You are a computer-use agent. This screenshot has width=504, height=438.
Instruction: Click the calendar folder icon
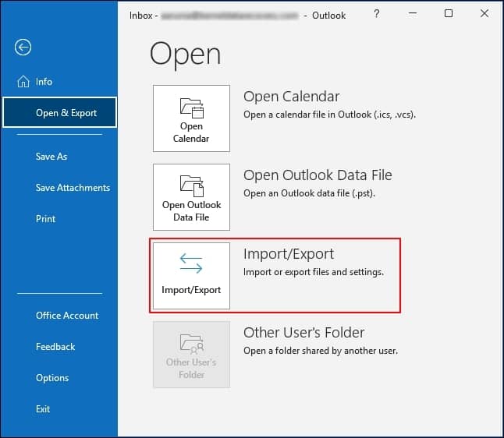(192, 108)
